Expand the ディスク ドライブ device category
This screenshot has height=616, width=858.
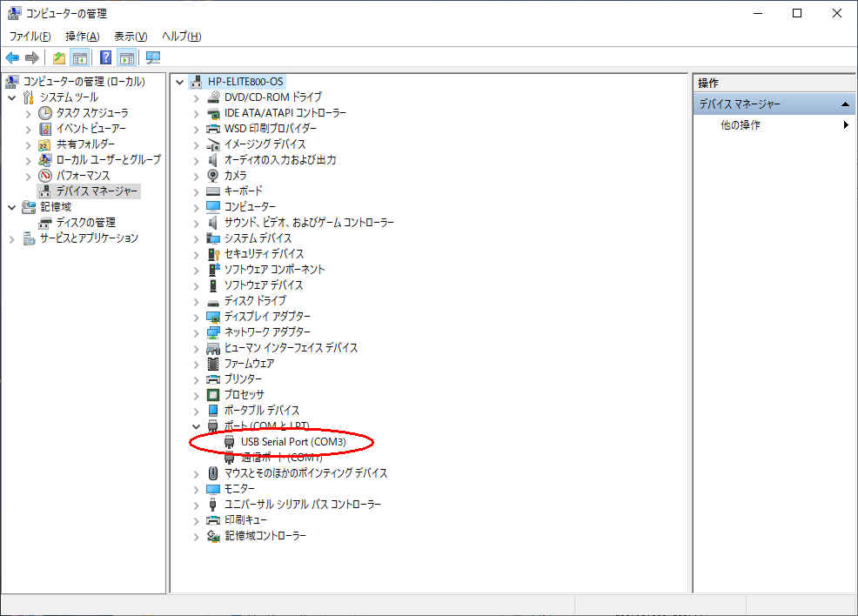point(196,301)
